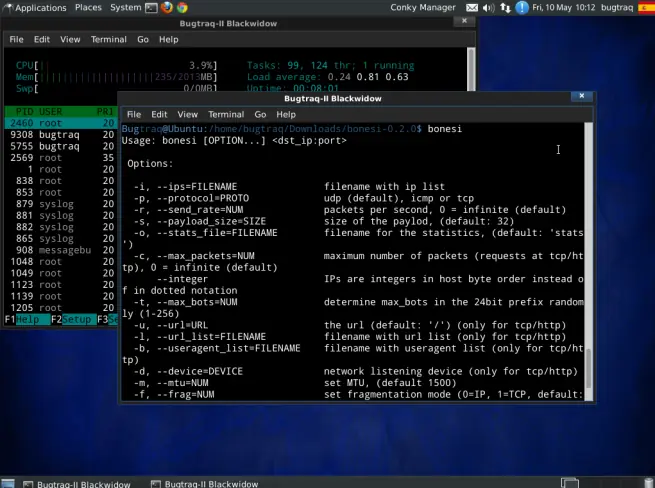The image size is (655, 488).
Task: Select htop row with PID 5755
Action: click(61, 146)
